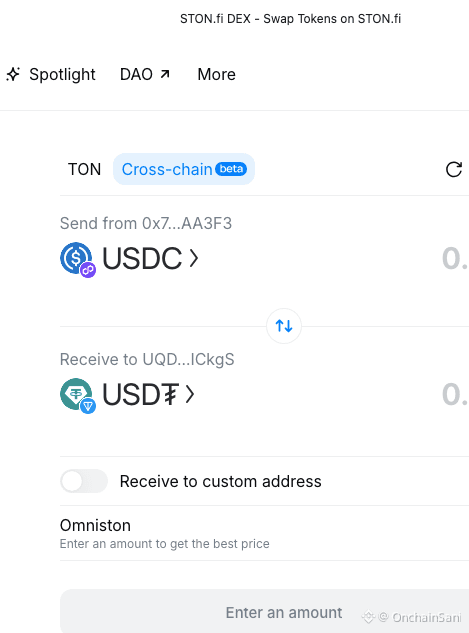Click the send amount input field
469x633 pixels.
[454, 258]
